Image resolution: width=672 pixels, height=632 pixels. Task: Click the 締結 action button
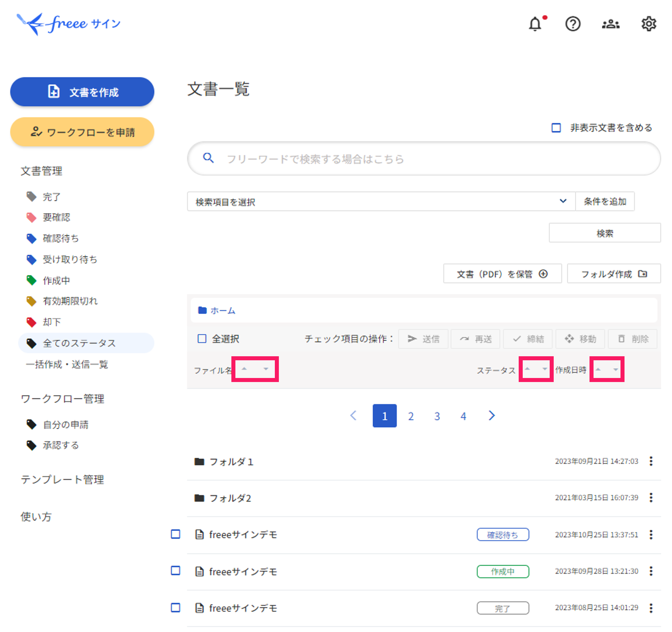point(528,339)
